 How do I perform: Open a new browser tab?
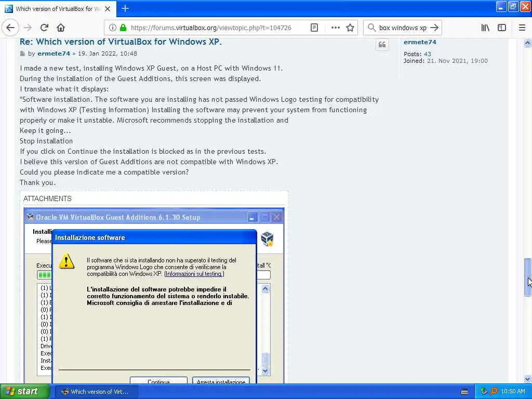coord(125,8)
